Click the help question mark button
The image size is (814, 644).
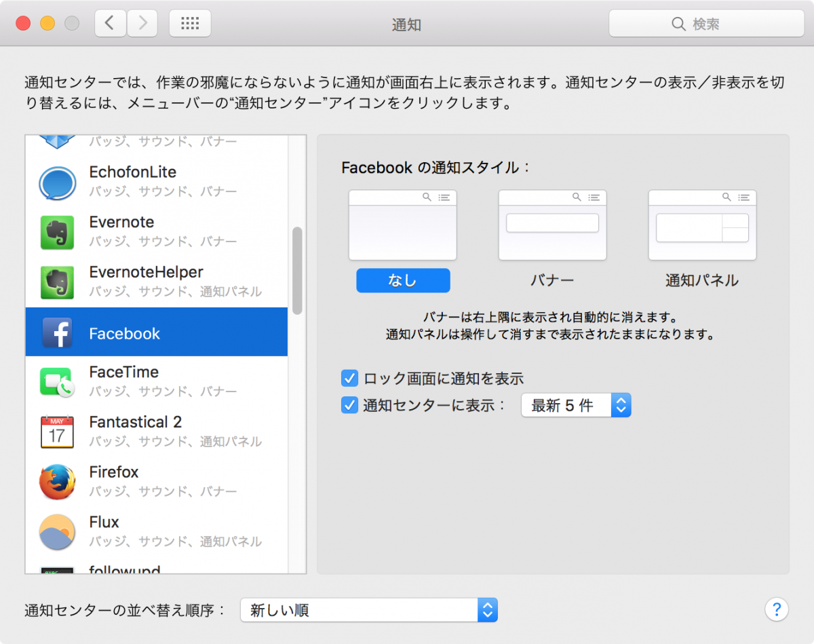tap(776, 609)
